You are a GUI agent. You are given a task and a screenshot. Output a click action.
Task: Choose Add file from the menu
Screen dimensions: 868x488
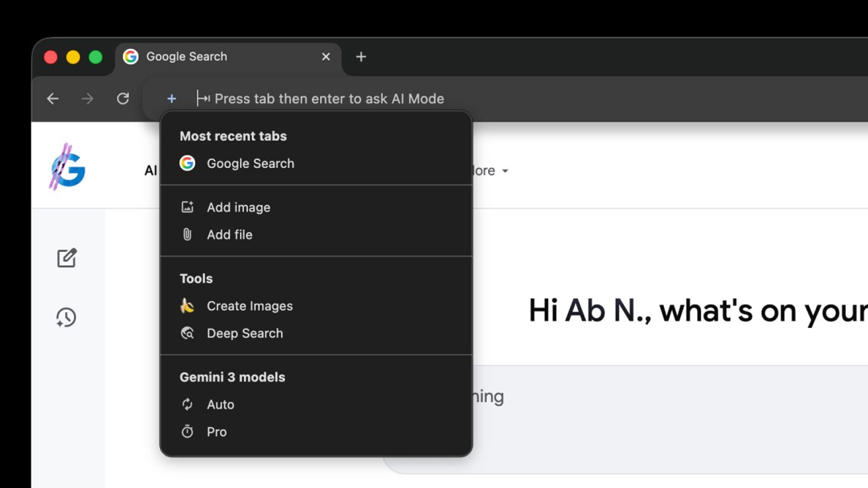click(229, 235)
